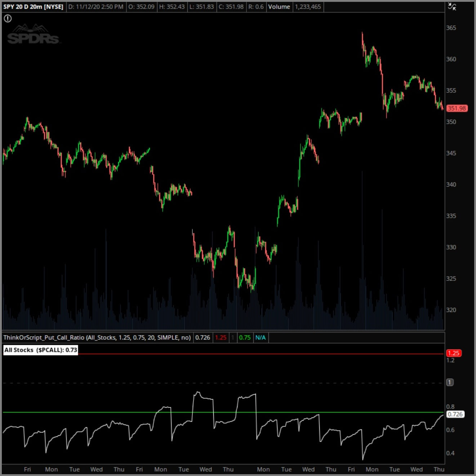476x476 pixels.
Task: Click the cyan N/A value in study header
Action: [261, 338]
